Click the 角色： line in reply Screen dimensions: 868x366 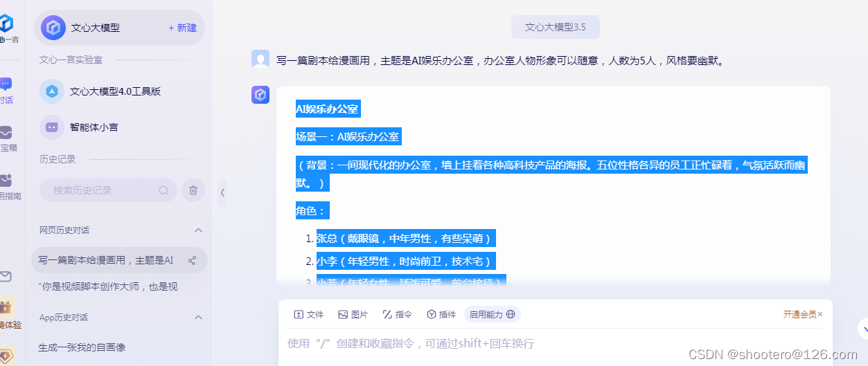[312, 211]
